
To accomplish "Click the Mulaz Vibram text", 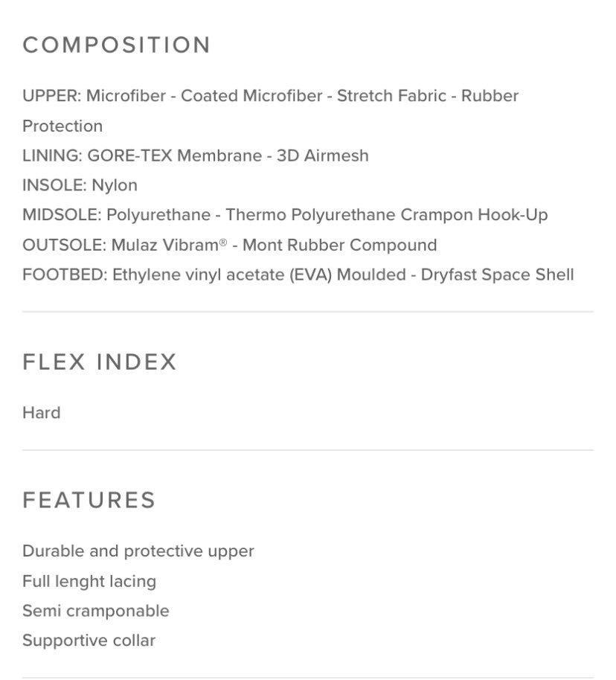I will tap(164, 246).
